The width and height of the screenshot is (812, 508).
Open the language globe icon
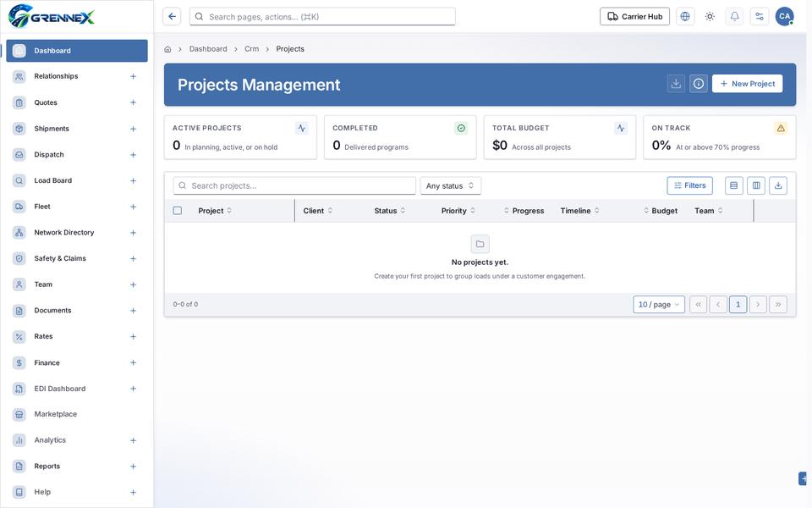click(x=685, y=17)
